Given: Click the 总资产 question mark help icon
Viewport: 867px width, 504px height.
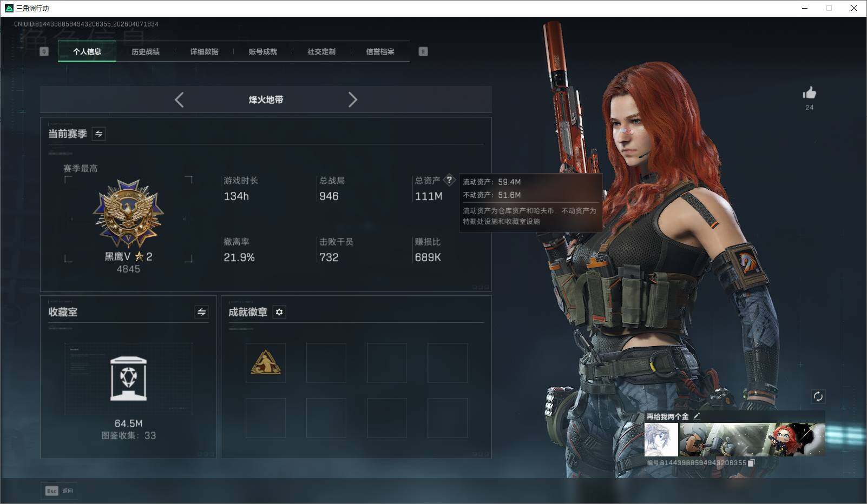Looking at the screenshot, I should click(x=449, y=180).
